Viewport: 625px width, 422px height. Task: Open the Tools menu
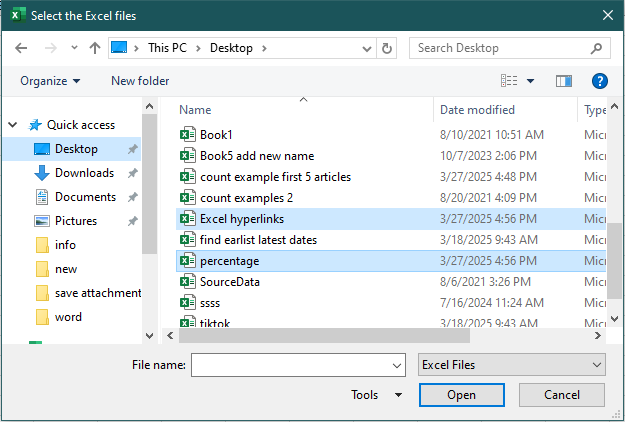[x=377, y=395]
